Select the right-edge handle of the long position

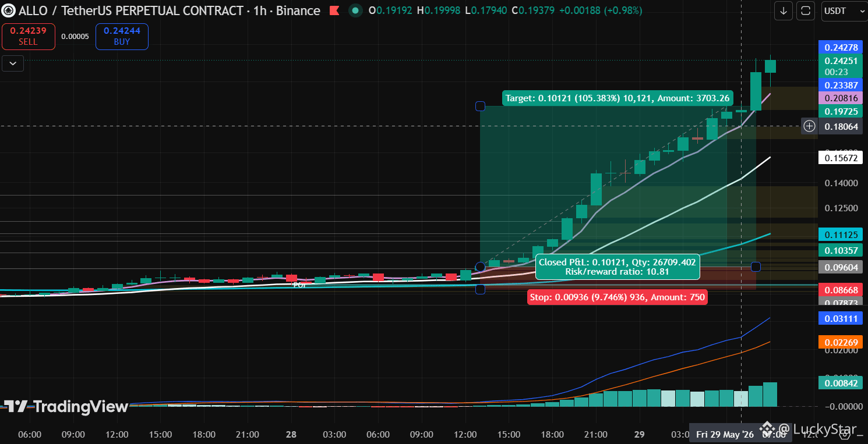(x=756, y=267)
